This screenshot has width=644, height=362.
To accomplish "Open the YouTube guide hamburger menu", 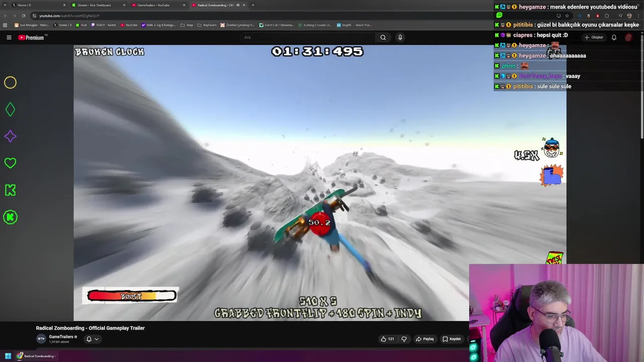I will point(9,37).
